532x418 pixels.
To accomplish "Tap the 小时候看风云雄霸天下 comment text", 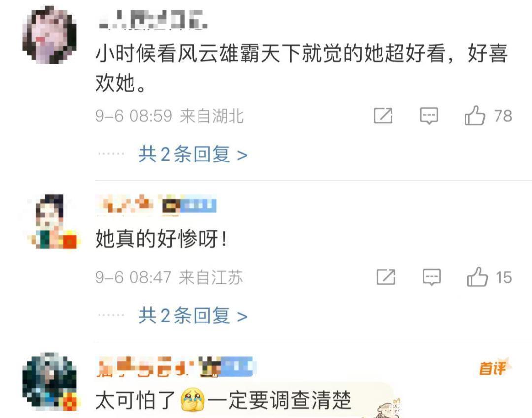I will [301, 68].
